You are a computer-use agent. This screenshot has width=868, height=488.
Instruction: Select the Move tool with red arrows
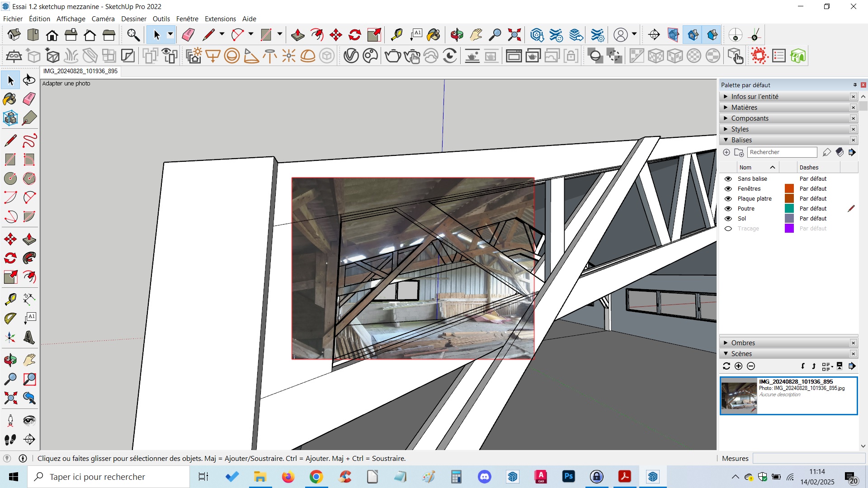[x=10, y=239]
